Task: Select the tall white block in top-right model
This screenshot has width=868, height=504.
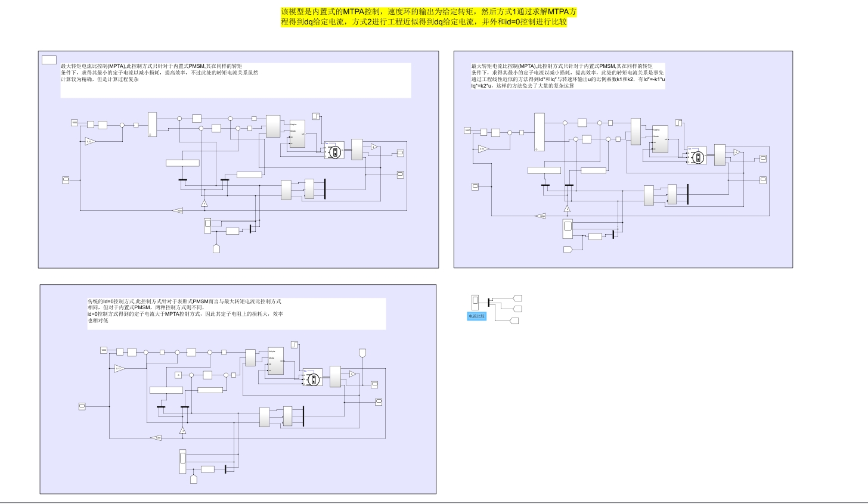Action: click(x=540, y=132)
